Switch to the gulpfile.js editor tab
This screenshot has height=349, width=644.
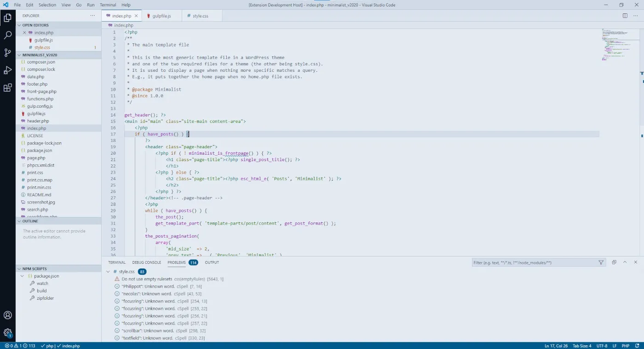pyautogui.click(x=161, y=16)
